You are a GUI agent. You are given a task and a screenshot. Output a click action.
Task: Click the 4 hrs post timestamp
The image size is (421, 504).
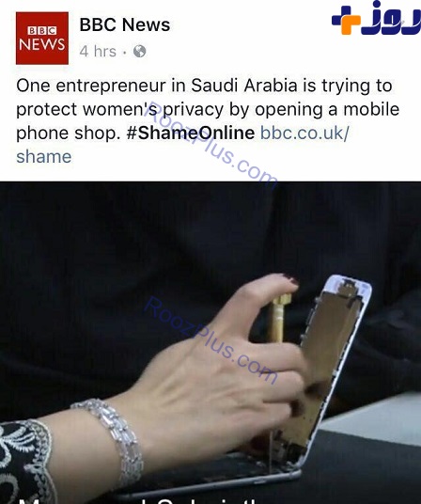tap(98, 52)
